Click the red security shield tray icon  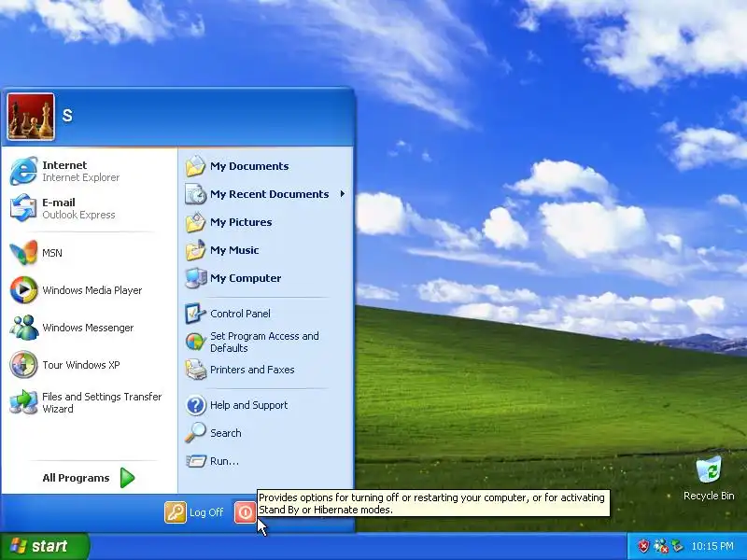coord(643,546)
